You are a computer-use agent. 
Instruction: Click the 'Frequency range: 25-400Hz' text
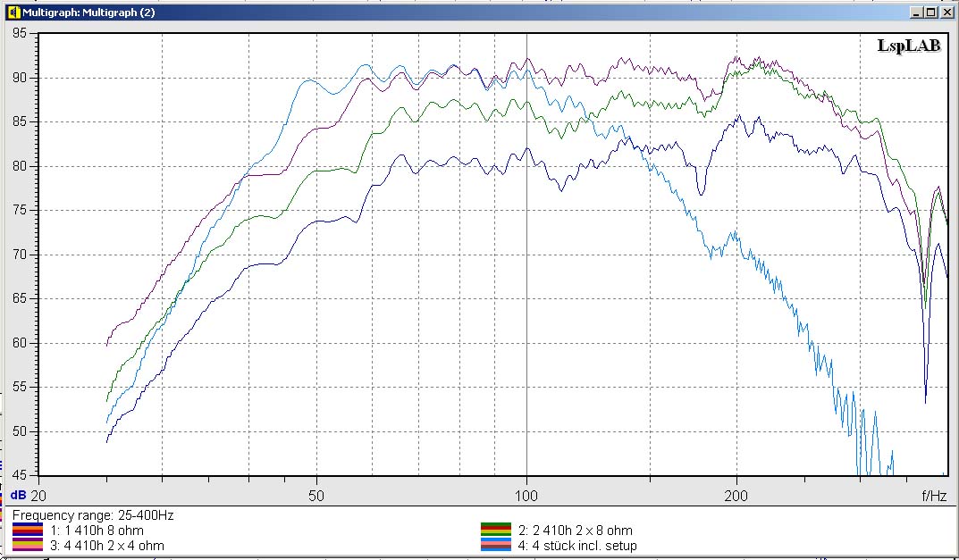coord(93,515)
